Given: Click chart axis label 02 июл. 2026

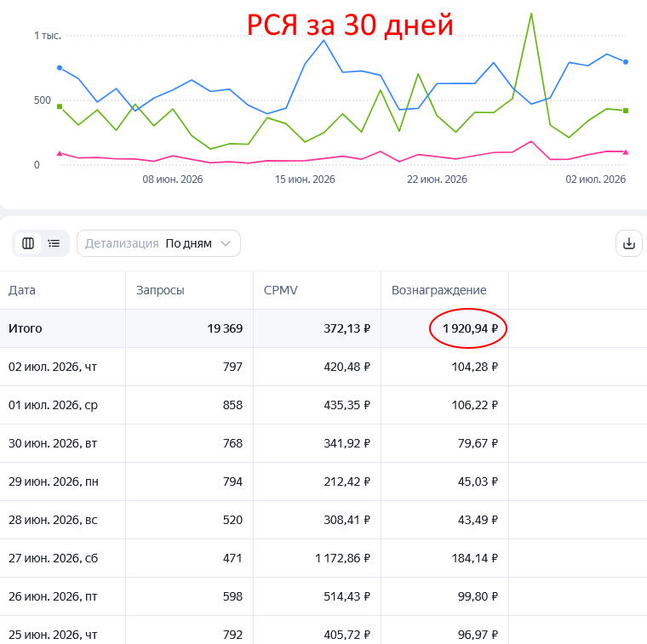Looking at the screenshot, I should pos(595,180).
